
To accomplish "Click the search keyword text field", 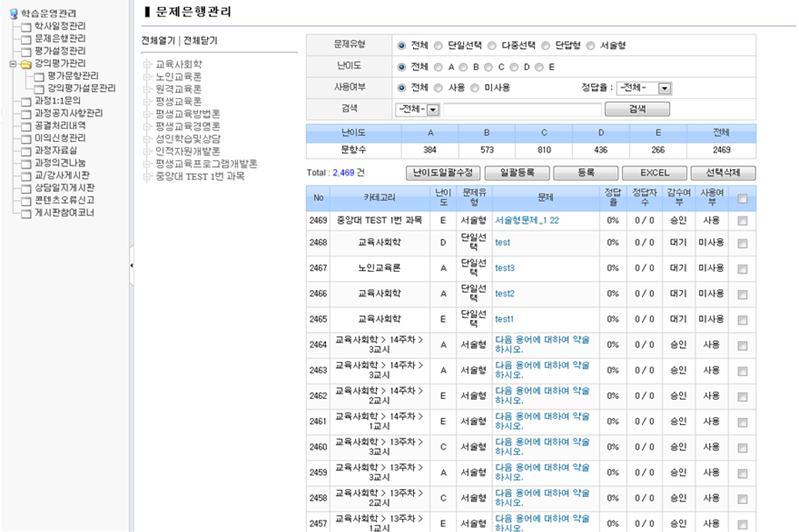I will pos(522,109).
